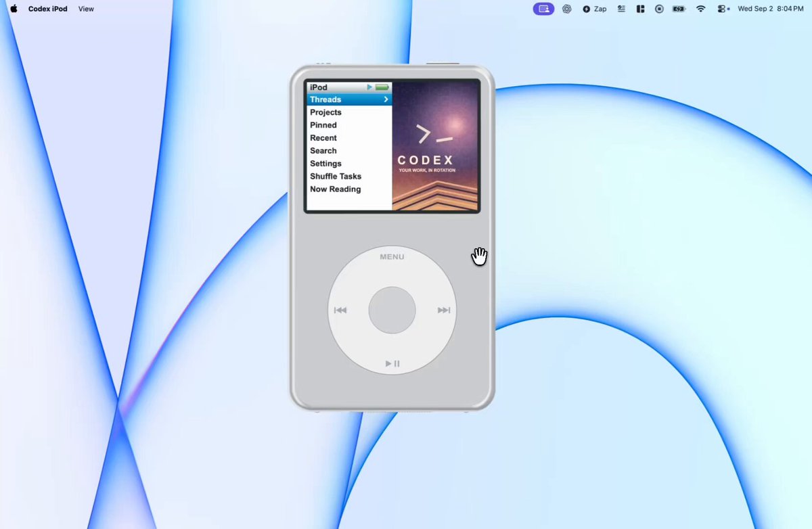Open Settings in the iPod menu

(x=349, y=164)
